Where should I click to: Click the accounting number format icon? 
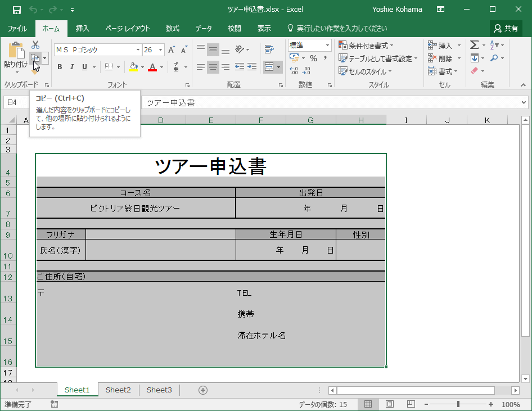(x=294, y=58)
